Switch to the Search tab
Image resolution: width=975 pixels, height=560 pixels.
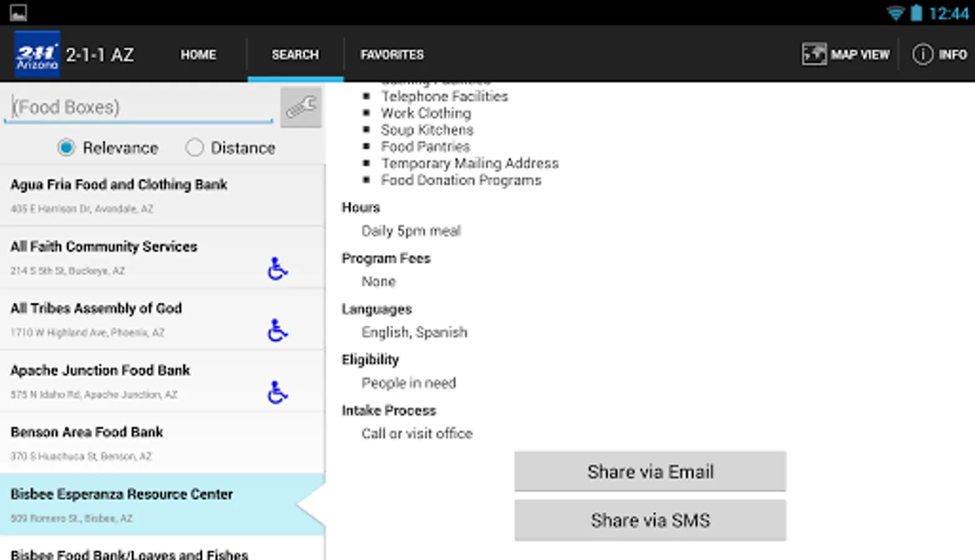click(295, 55)
